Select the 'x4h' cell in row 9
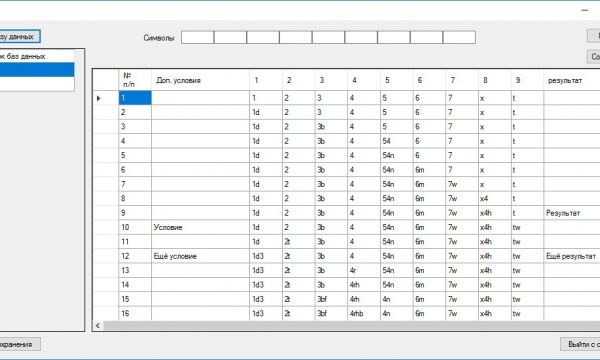The image size is (600, 360). (495, 213)
